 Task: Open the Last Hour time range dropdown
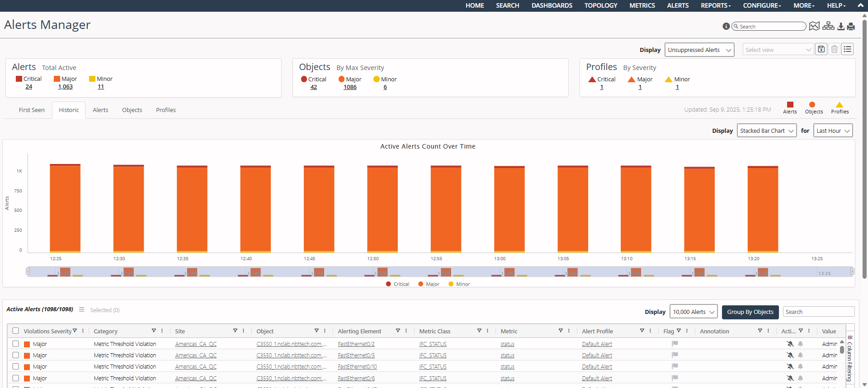[x=833, y=131]
